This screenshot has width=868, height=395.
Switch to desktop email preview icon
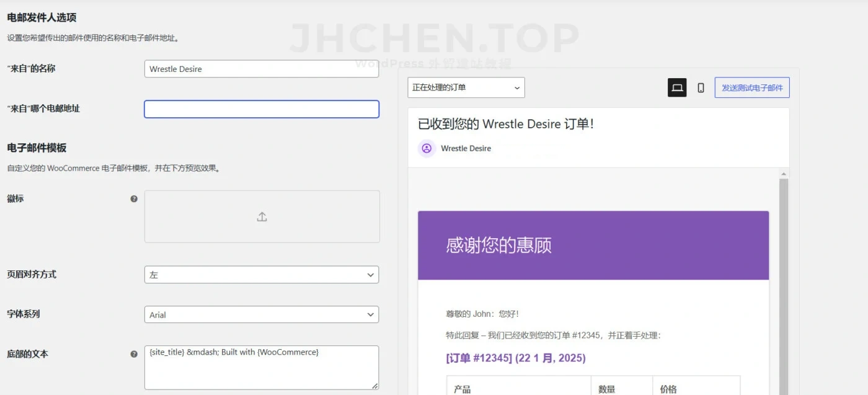677,87
